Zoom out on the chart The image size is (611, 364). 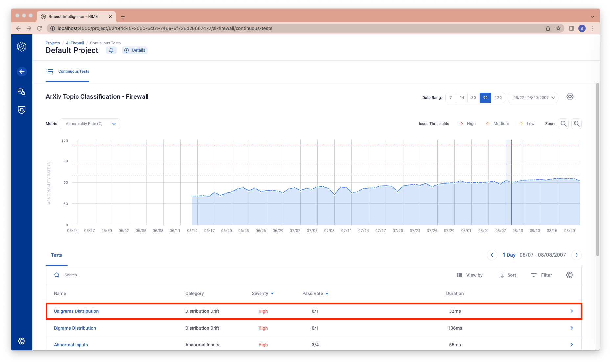click(x=577, y=124)
